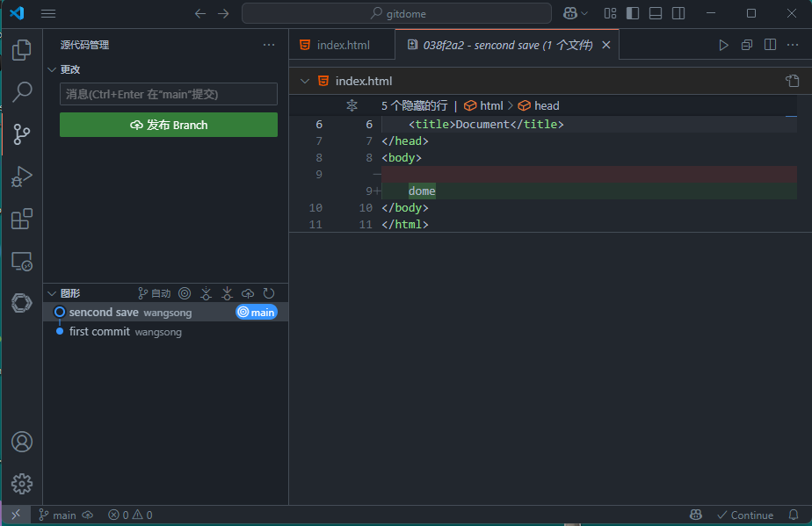This screenshot has width=812, height=526.
Task: Open the Run and Debug panel
Action: [19, 177]
